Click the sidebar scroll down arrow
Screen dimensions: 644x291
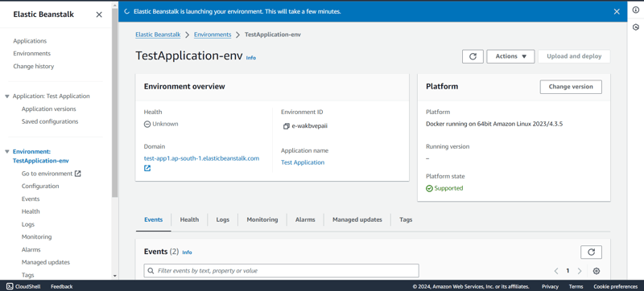pyautogui.click(x=114, y=277)
